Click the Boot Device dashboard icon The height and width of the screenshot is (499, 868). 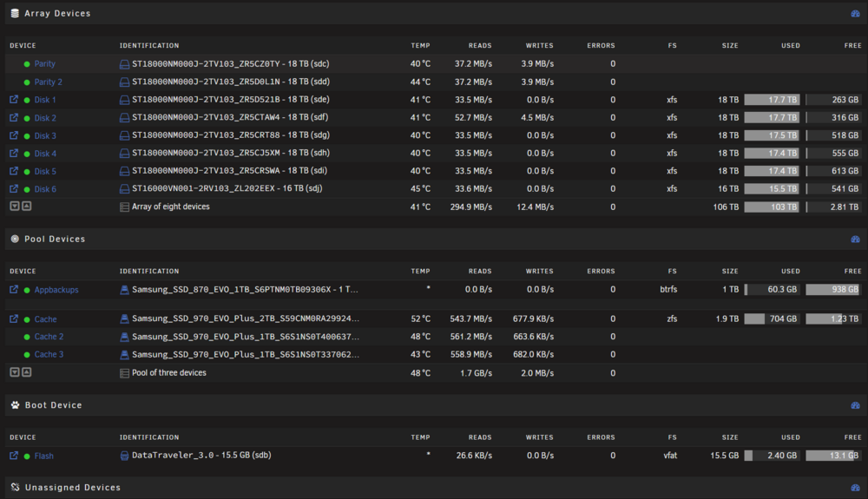tap(855, 405)
